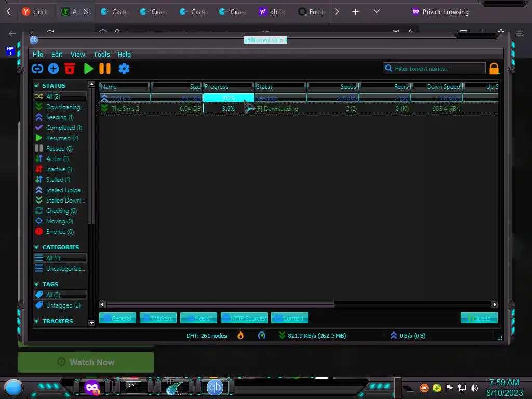This screenshot has width=532, height=399.
Task: Focus the Filter torrent names field
Action: coord(434,69)
